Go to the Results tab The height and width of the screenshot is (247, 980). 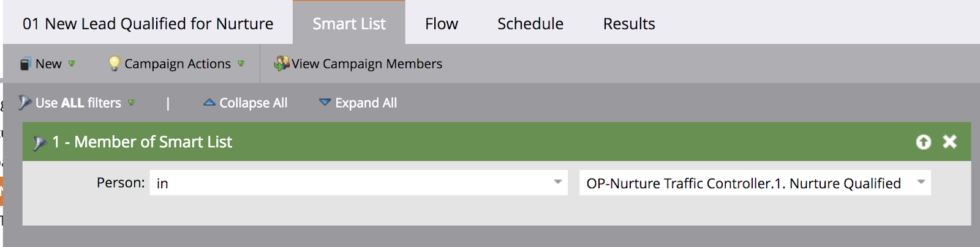(628, 24)
